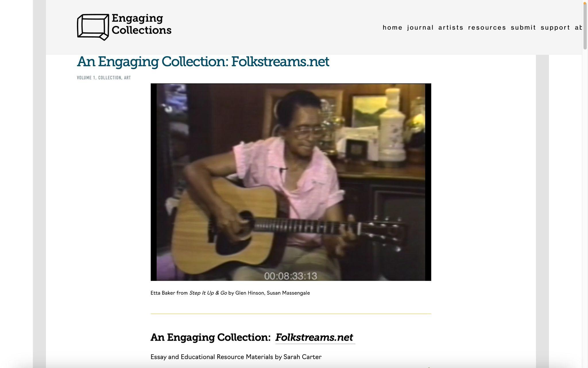Image resolution: width=588 pixels, height=368 pixels.
Task: Go to the artists page
Action: 451,28
